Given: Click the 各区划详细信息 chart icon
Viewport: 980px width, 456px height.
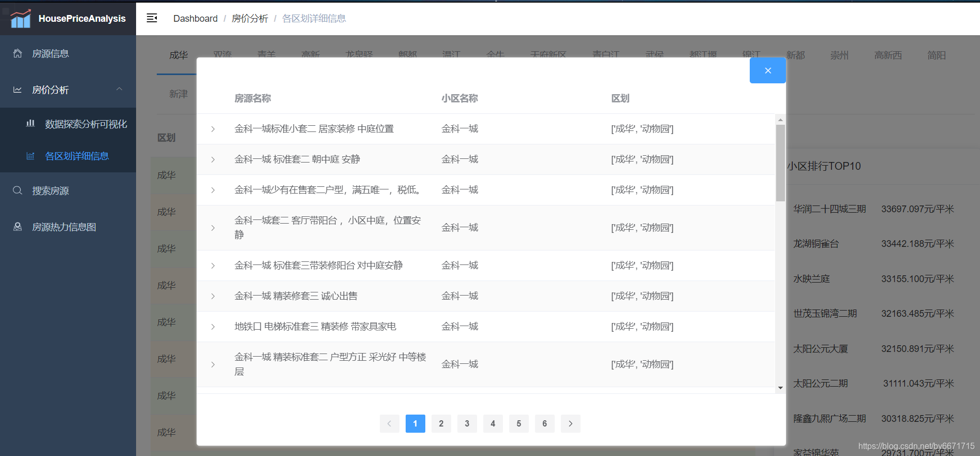Looking at the screenshot, I should (x=31, y=156).
